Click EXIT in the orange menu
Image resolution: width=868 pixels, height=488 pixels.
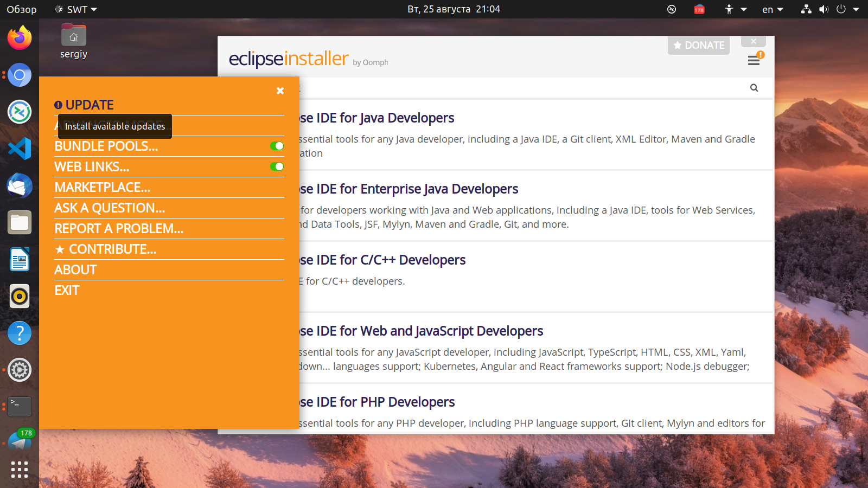[67, 291]
